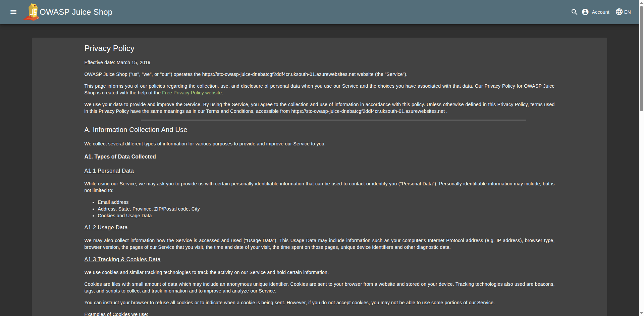Click the Information Collection And Use heading
The image size is (644, 316).
(136, 130)
